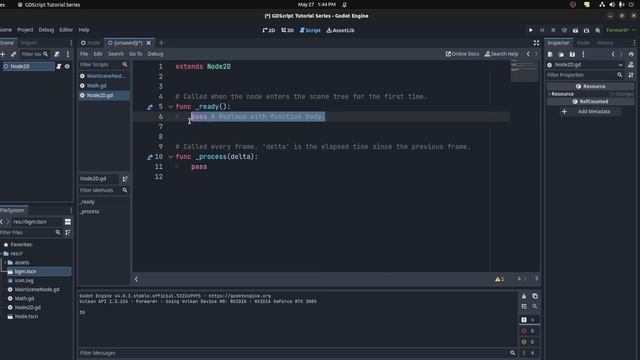Switch to the 3D workspace

click(287, 30)
